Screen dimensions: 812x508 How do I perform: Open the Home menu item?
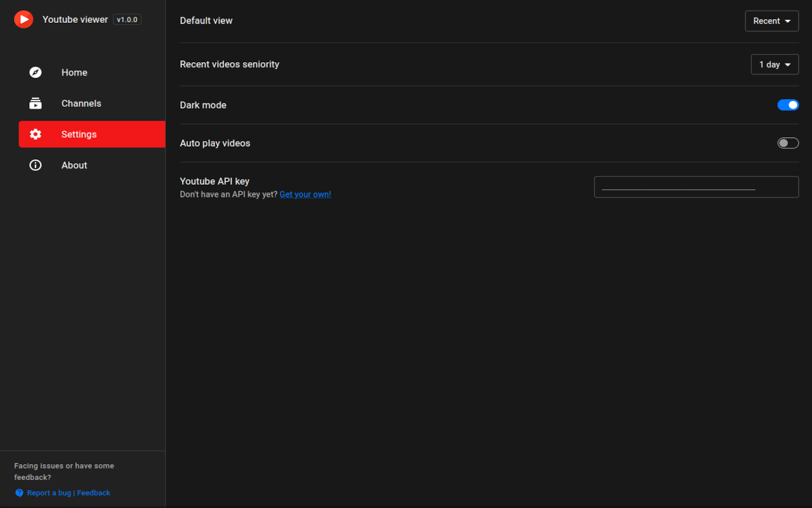point(92,72)
